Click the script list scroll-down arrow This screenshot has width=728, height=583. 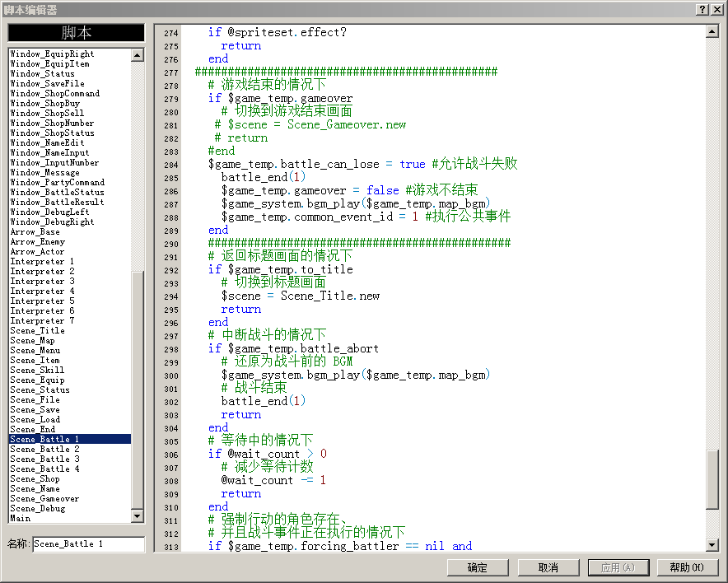[137, 515]
